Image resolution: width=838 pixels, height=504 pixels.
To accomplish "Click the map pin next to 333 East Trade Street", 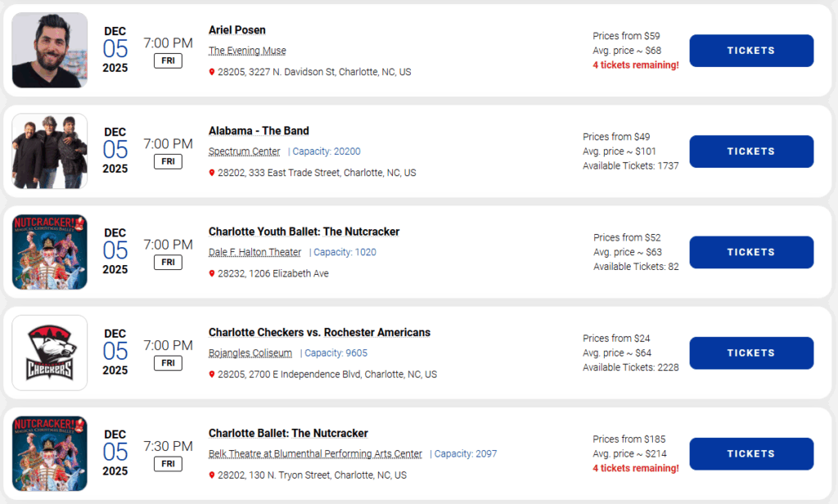I will (212, 173).
